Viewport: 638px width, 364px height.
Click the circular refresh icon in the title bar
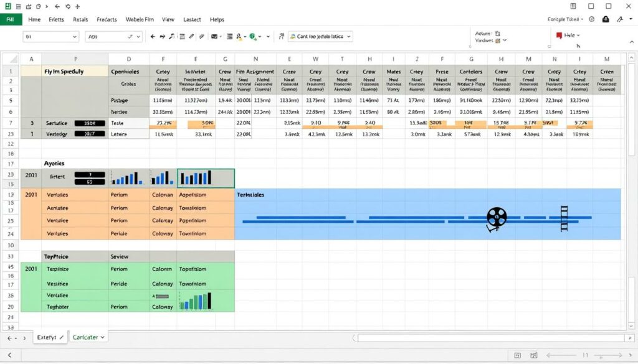[x=67, y=6]
